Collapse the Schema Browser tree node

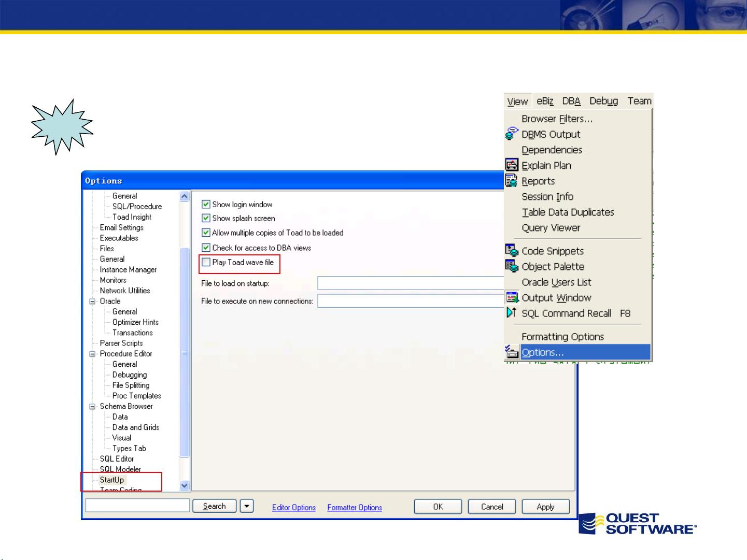pyautogui.click(x=93, y=406)
